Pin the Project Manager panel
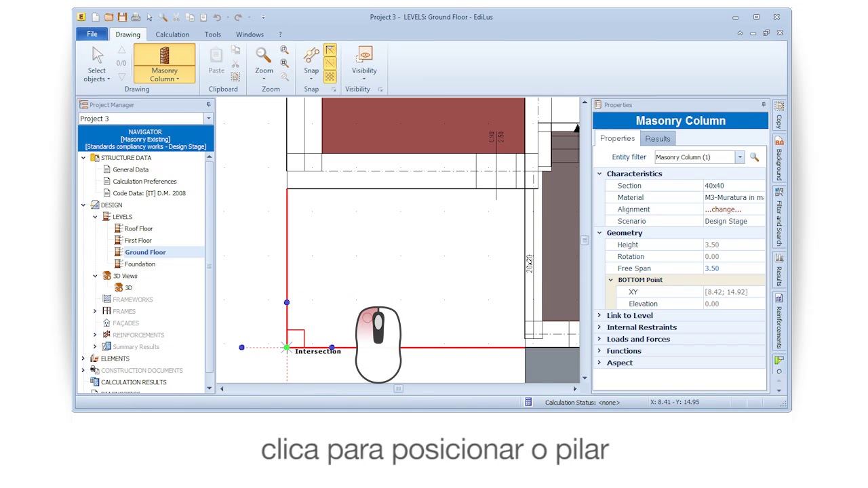The image size is (868, 488). pos(208,104)
